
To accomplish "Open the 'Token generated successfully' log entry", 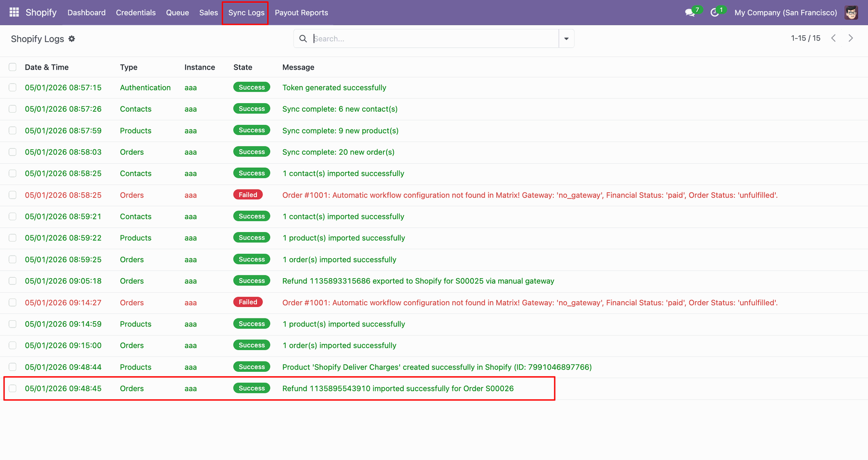I will coord(334,87).
